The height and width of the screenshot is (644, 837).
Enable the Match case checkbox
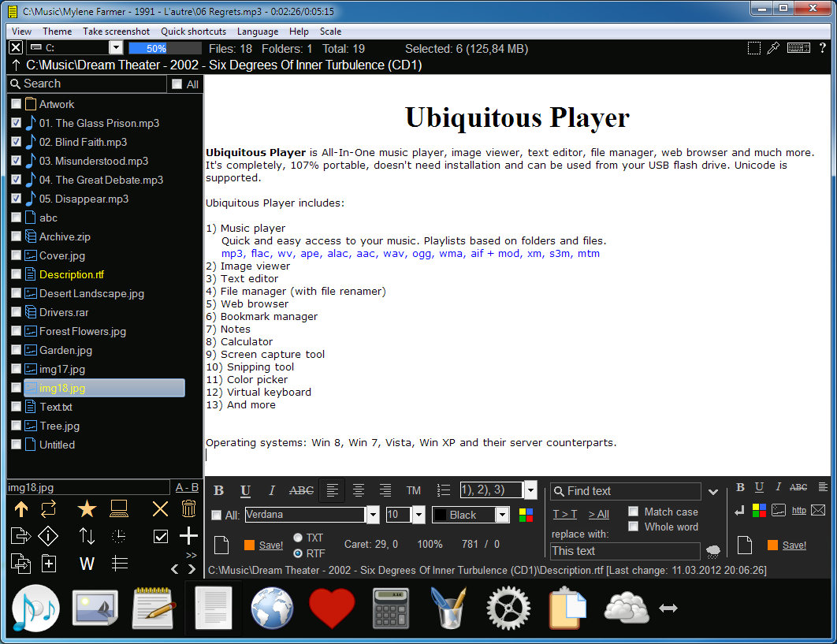point(633,512)
